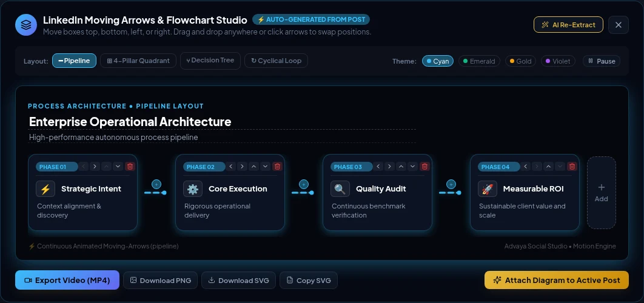Move Phase 01 box right arrow
This screenshot has height=303, width=644.
(x=95, y=166)
